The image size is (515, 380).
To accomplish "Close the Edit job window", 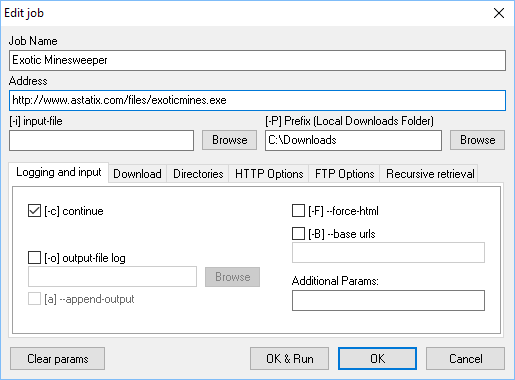I will click(499, 13).
